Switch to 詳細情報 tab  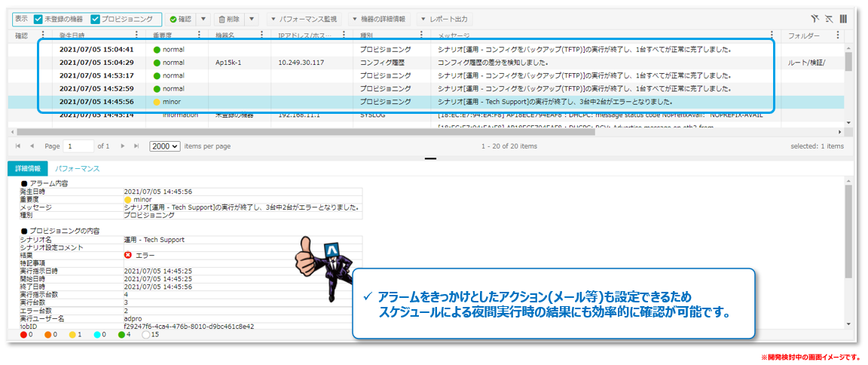(x=28, y=168)
